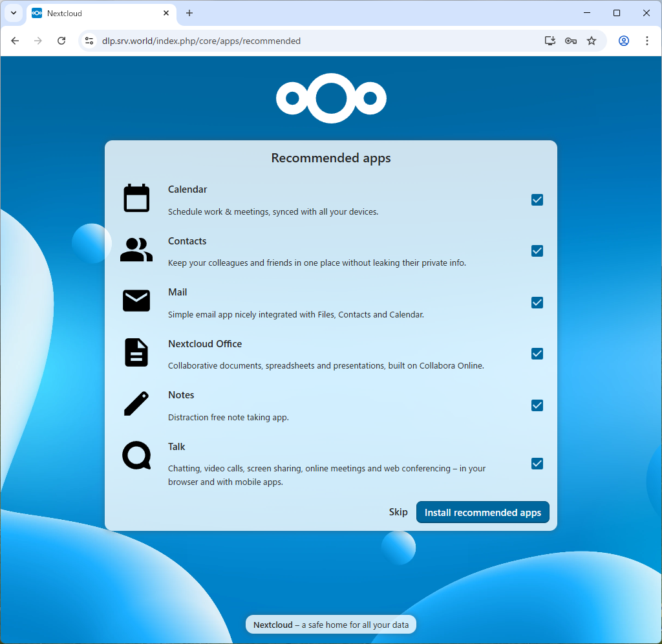Click 'Simple email app nicely integrated' description
The image size is (662, 644).
296,314
